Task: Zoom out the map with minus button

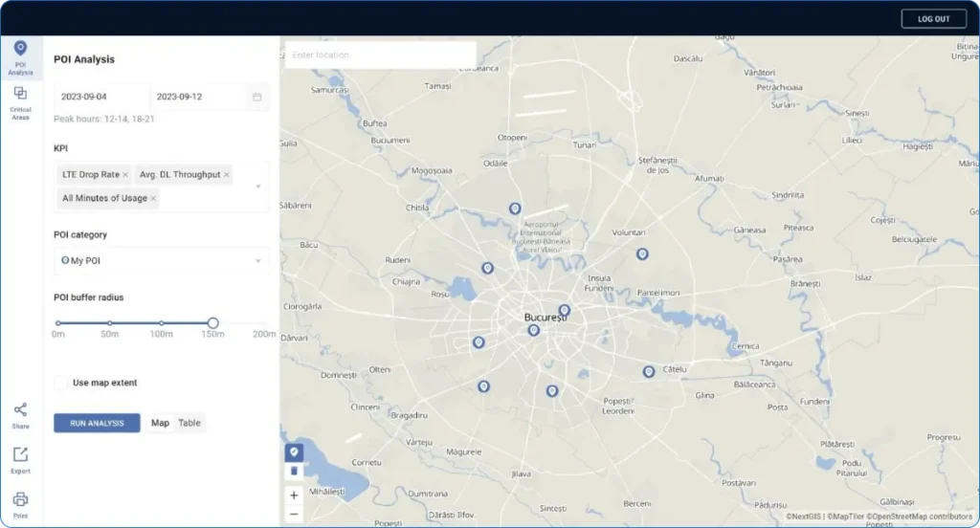Action: 294,514
